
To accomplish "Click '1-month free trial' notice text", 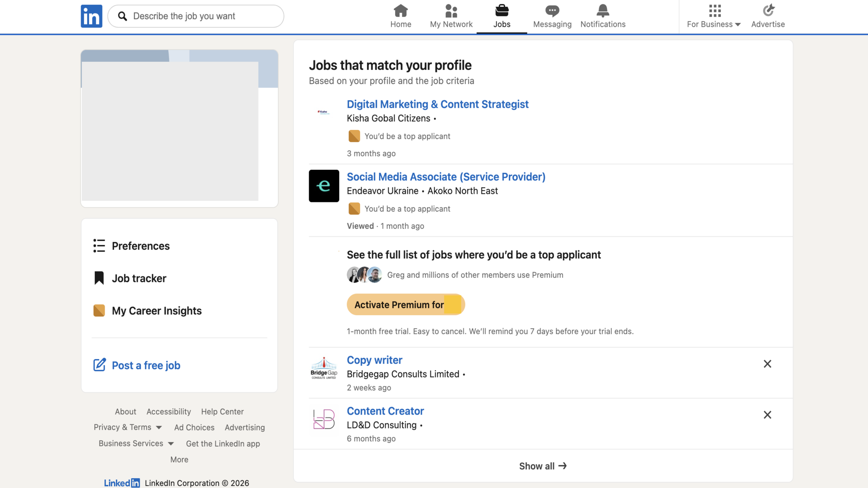I will [490, 331].
